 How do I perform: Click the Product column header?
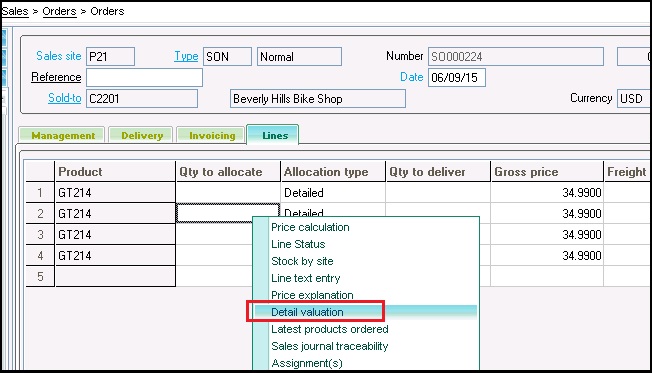(x=115, y=171)
